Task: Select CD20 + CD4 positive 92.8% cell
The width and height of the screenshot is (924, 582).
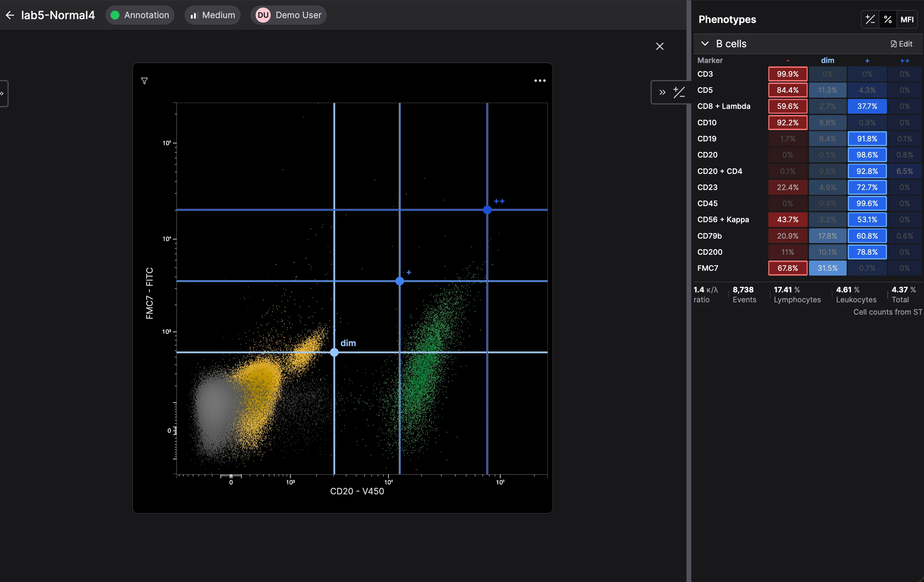Action: click(867, 171)
